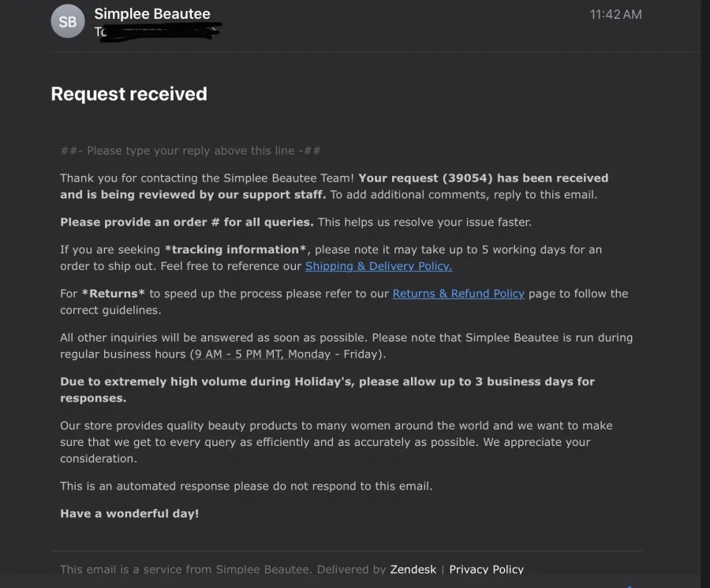Click the 'Please type your reply above this line' text
Viewport: 710px width, 588px height.
tap(191, 151)
